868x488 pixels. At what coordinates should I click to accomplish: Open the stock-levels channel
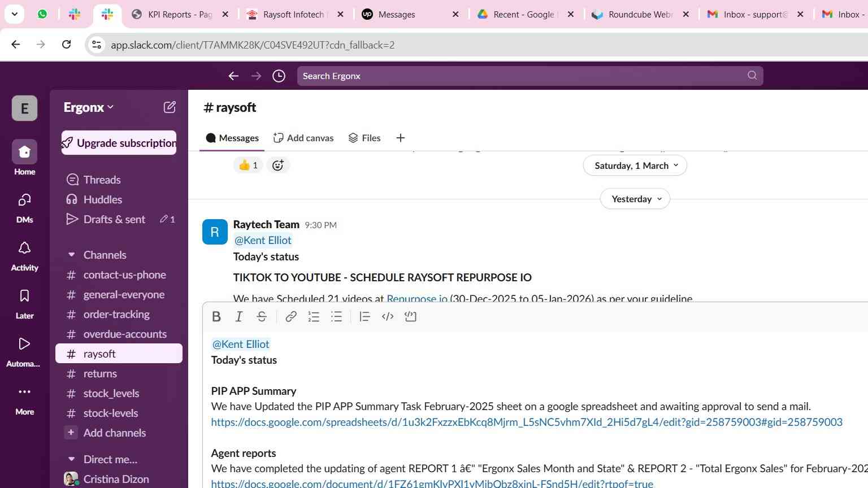pos(110,413)
